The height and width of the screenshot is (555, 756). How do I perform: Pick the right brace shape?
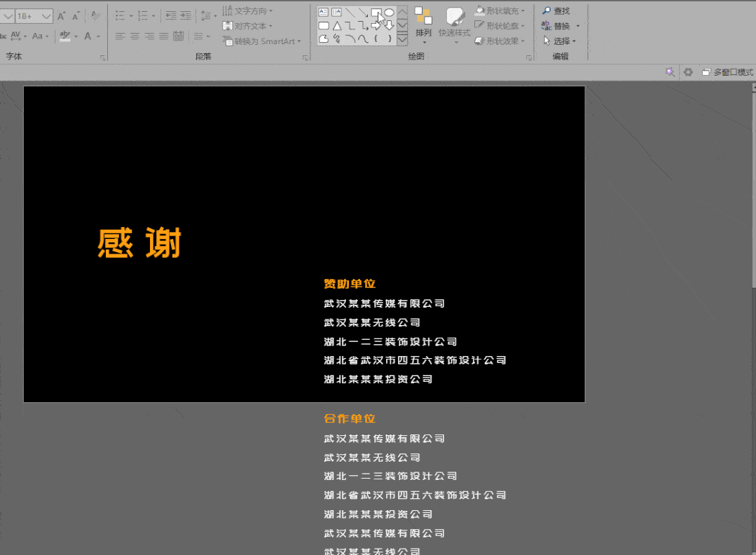[389, 39]
